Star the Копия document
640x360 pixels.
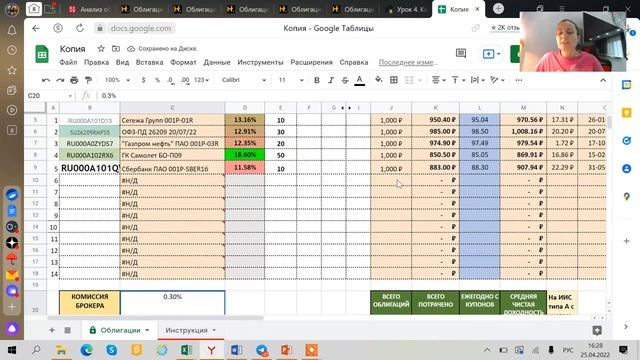tap(101, 49)
